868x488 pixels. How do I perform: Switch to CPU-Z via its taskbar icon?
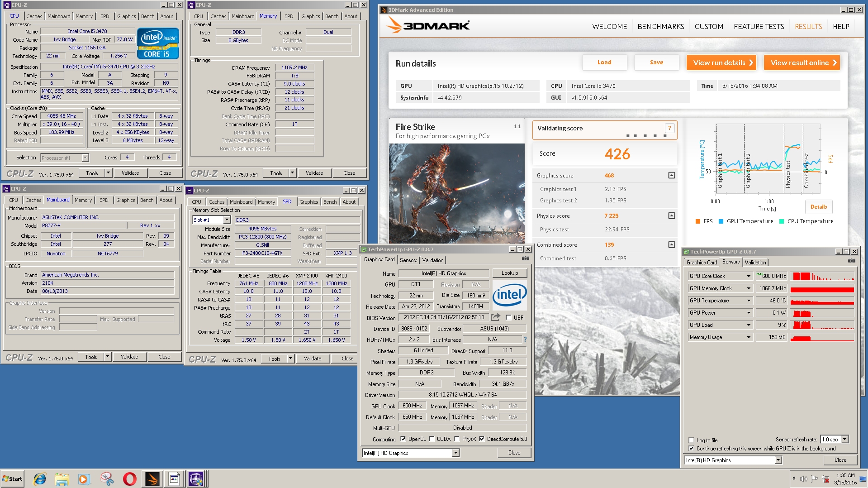(196, 479)
